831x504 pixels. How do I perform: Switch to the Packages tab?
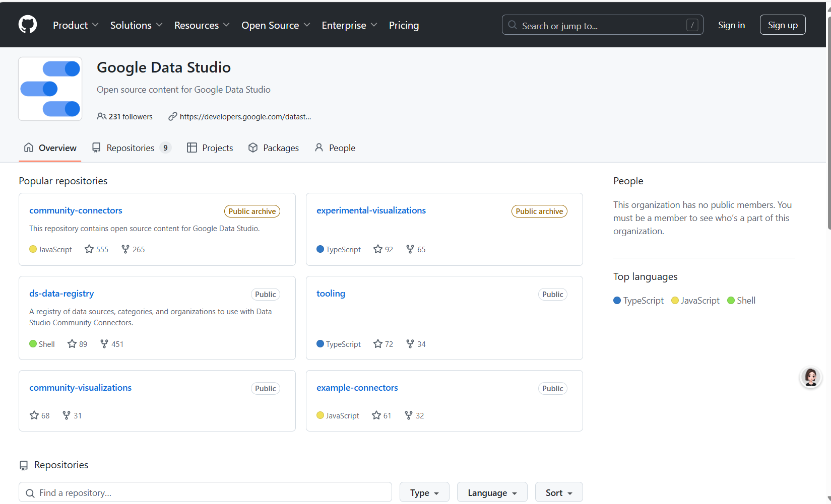click(x=273, y=148)
